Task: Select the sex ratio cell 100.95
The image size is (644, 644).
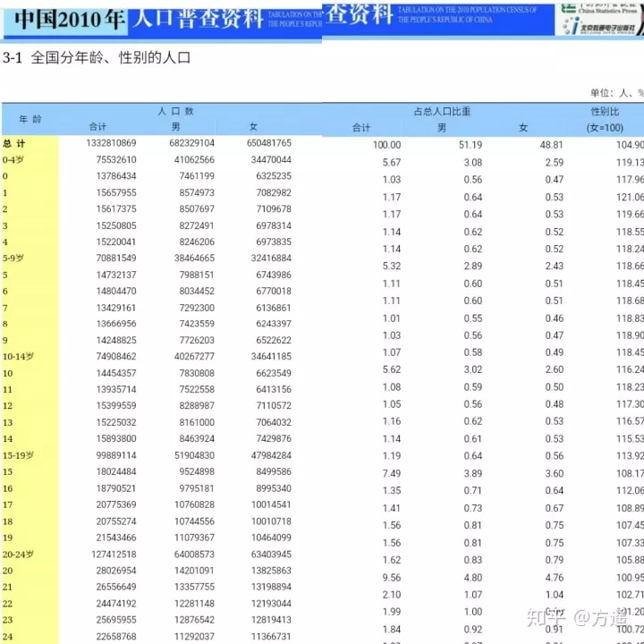Action: coord(630,578)
